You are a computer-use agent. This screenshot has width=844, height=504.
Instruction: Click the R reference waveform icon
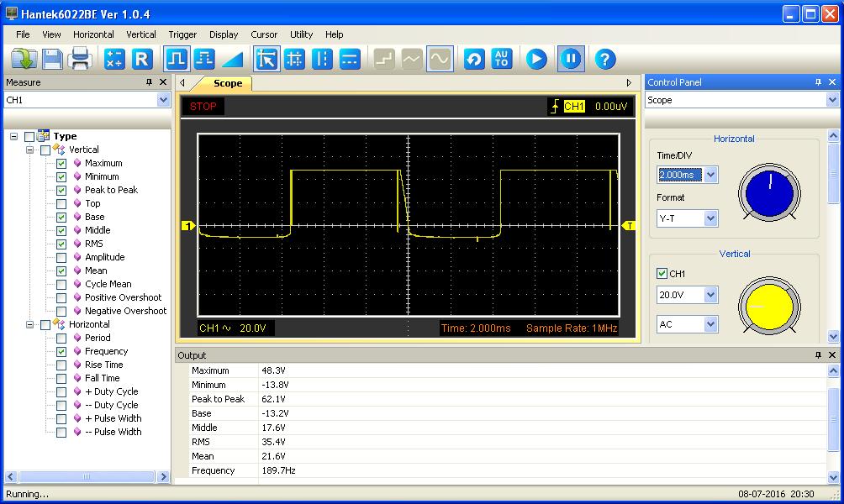142,59
